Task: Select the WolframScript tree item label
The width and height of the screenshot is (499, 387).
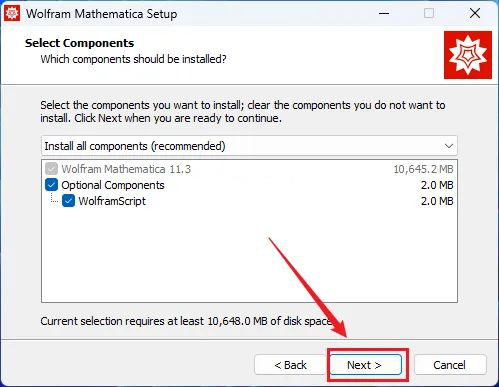Action: [112, 201]
